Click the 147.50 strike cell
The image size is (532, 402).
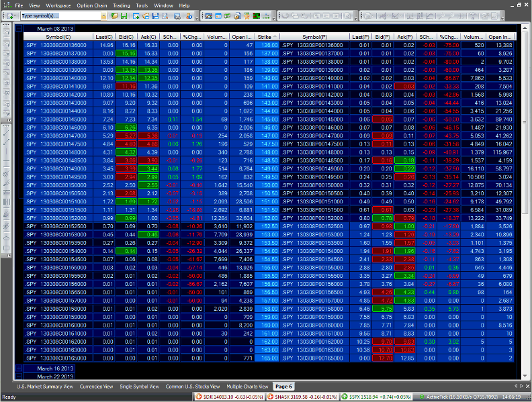tap(267, 144)
